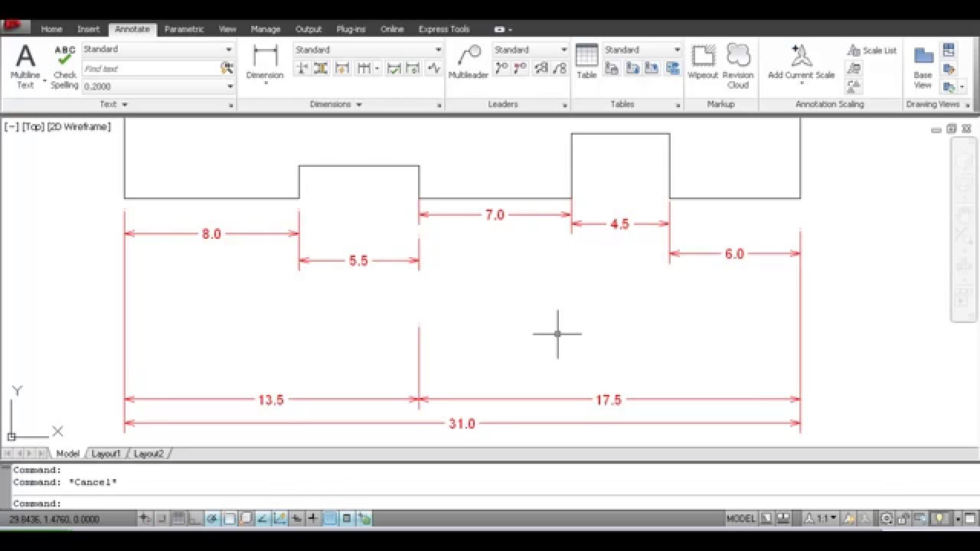The width and height of the screenshot is (980, 551).
Task: Switch to the Home ribbon tab
Action: (x=51, y=29)
